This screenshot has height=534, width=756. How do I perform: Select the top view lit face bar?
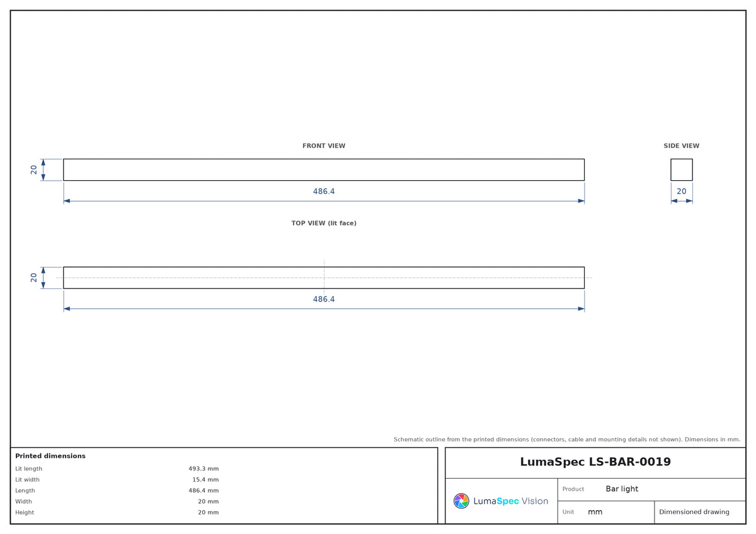[x=324, y=278]
